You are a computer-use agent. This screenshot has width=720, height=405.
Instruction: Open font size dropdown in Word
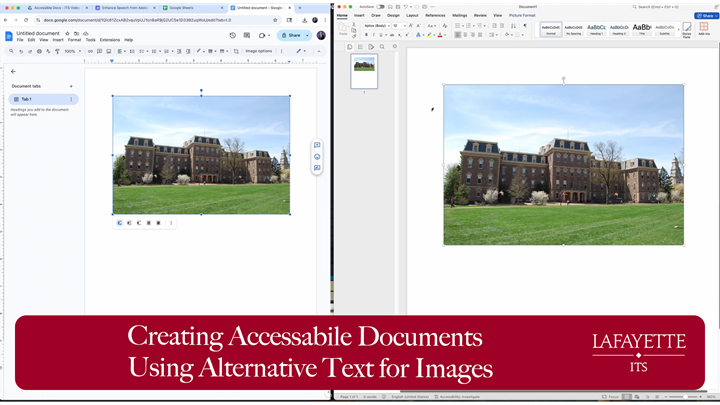pyautogui.click(x=399, y=26)
